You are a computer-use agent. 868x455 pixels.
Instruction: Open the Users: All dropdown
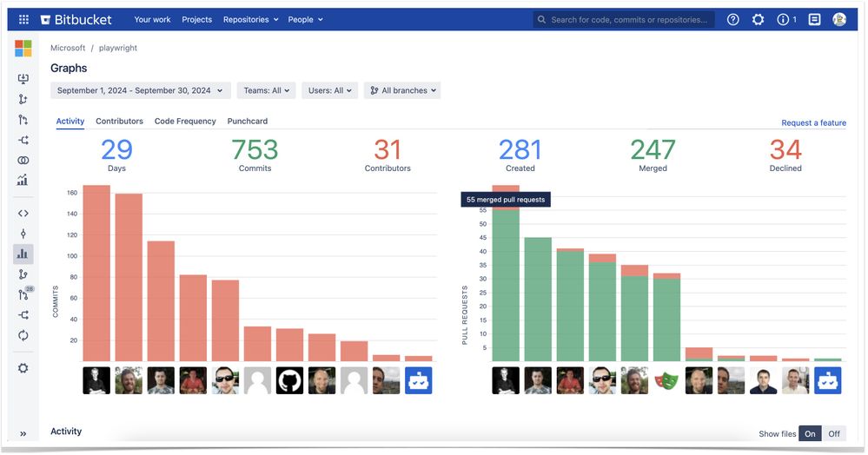pyautogui.click(x=330, y=90)
